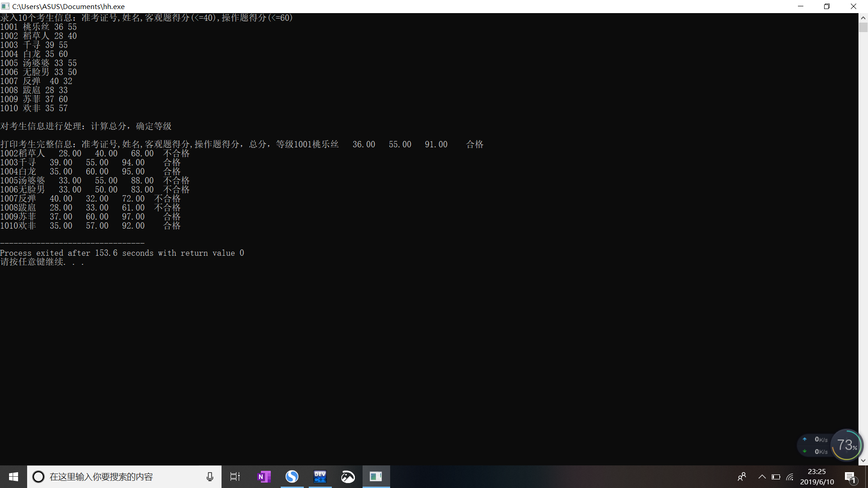Open Task View from taskbar
Viewport: 868px width, 488px height.
235,477
